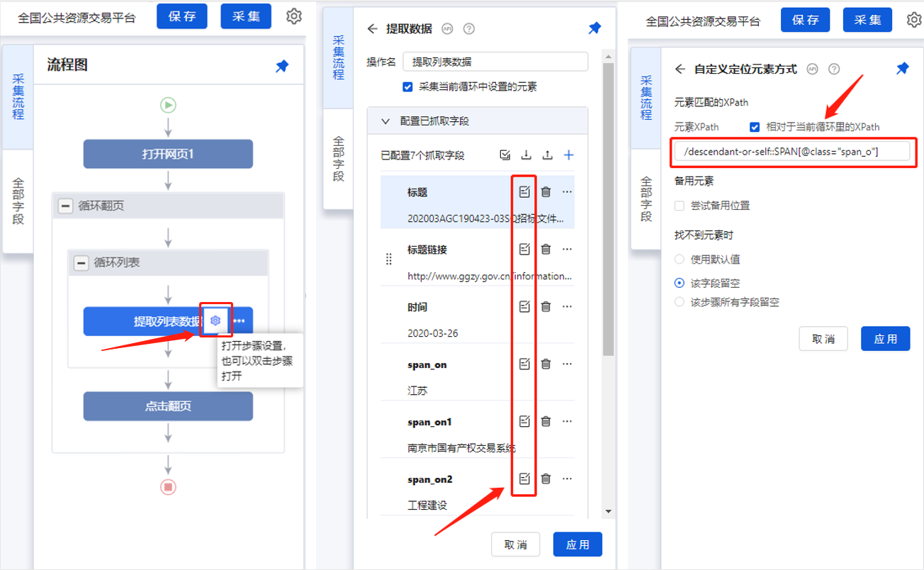Pin the 自定义定位元素方式 panel
The height and width of the screenshot is (570, 924).
[902, 69]
